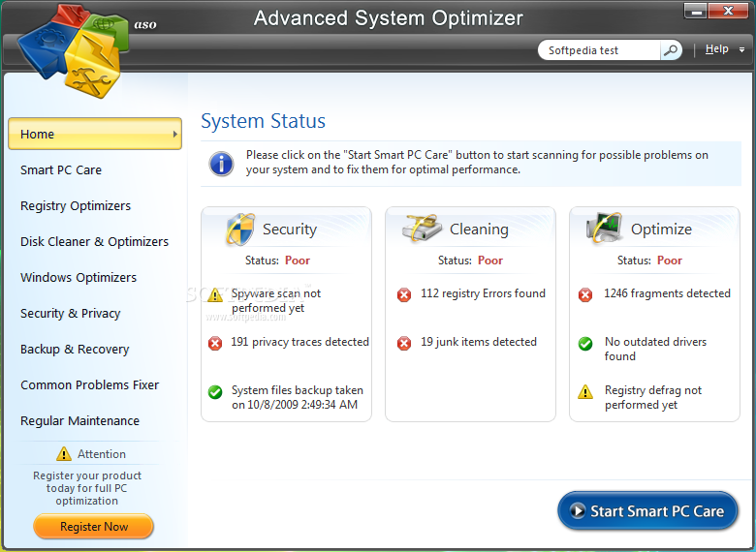Click warning icon beside Registry defrag not performed

point(585,391)
